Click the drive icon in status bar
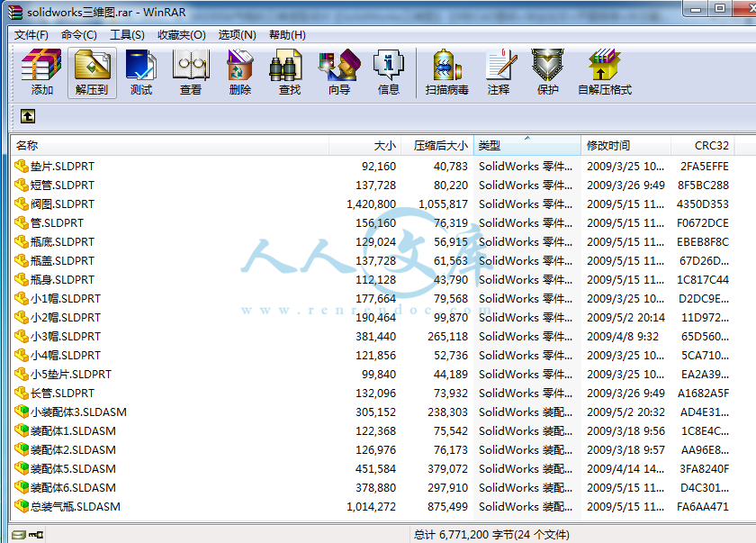 tap(18, 535)
